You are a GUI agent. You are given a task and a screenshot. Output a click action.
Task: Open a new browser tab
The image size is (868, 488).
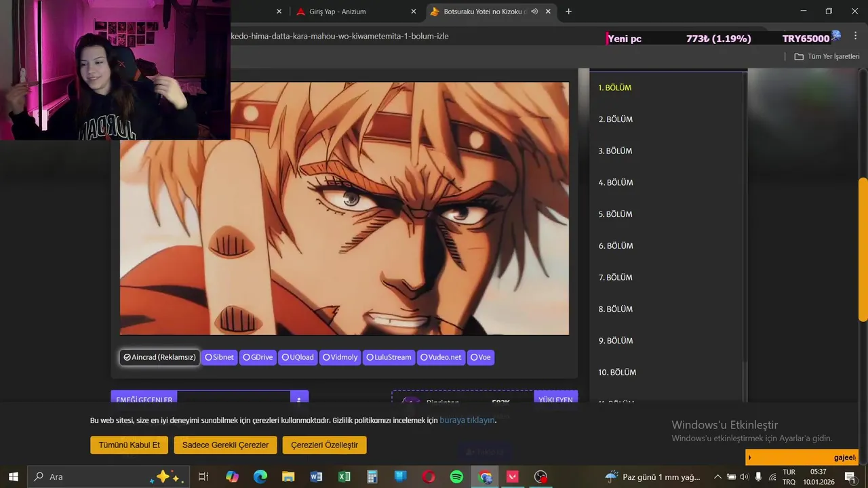point(568,12)
